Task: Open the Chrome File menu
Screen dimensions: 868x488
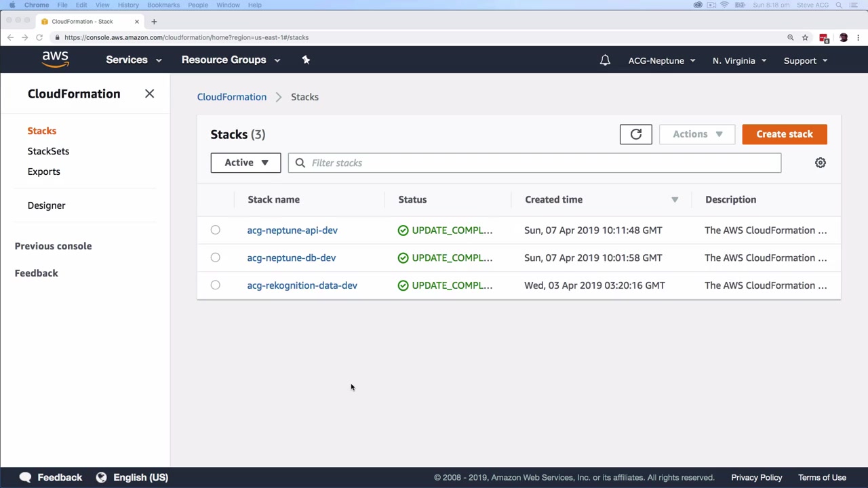Action: (x=62, y=5)
